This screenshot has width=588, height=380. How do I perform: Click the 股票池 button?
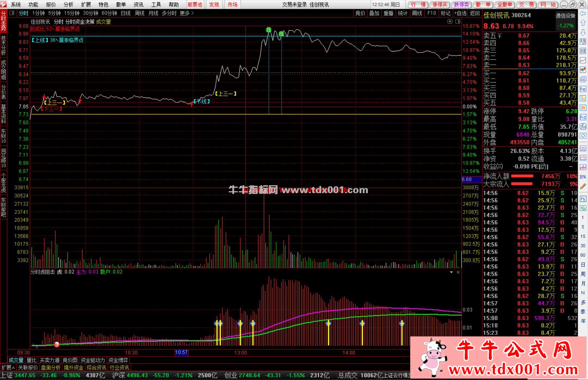click(x=195, y=5)
